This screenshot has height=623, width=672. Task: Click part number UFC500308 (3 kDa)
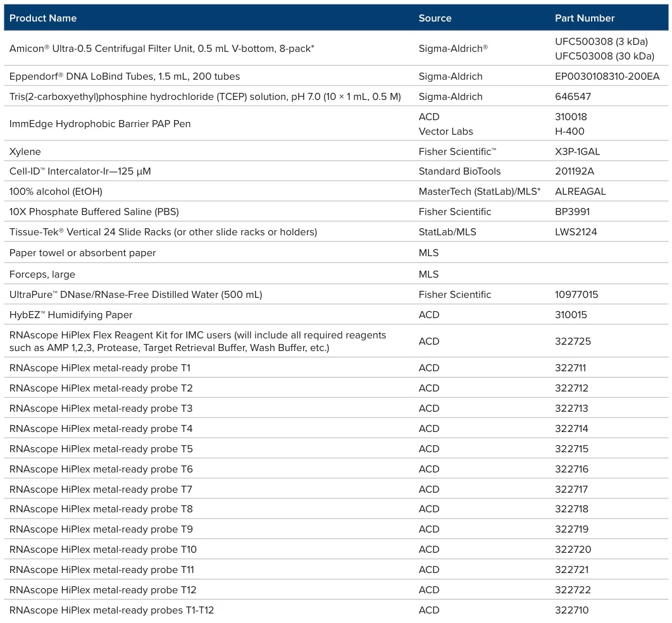[601, 42]
